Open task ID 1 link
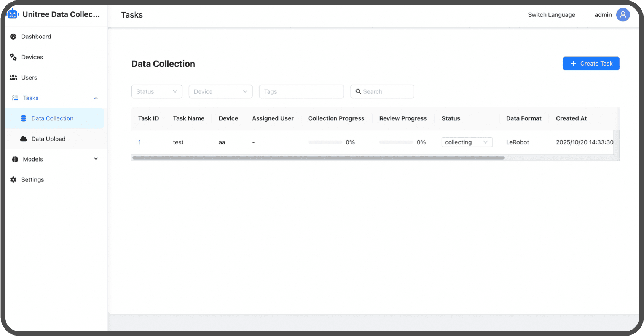644x336 pixels. coord(140,142)
